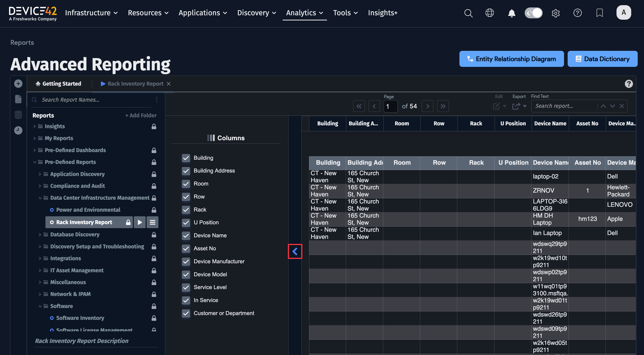This screenshot has width=644, height=355.
Task: Expand Application Discovery folder
Action: [40, 174]
